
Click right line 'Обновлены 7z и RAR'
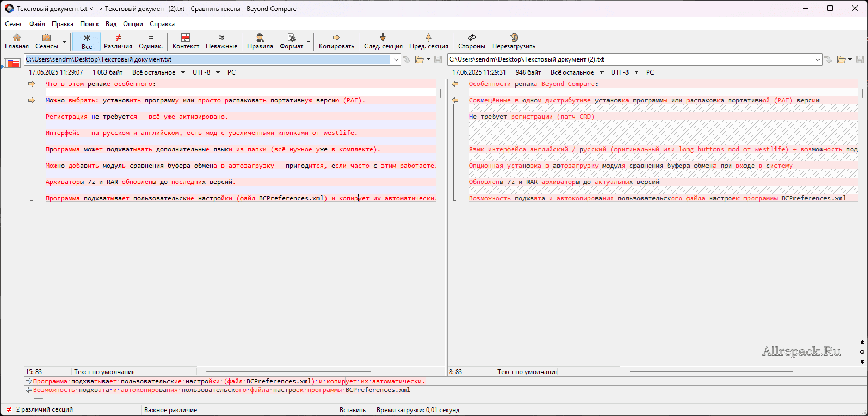pyautogui.click(x=564, y=182)
